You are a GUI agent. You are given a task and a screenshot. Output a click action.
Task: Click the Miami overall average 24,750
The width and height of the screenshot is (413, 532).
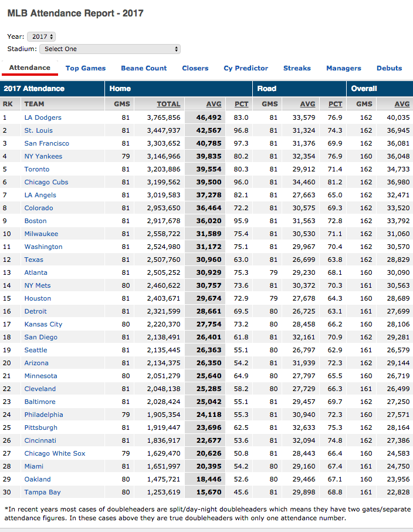[398, 466]
